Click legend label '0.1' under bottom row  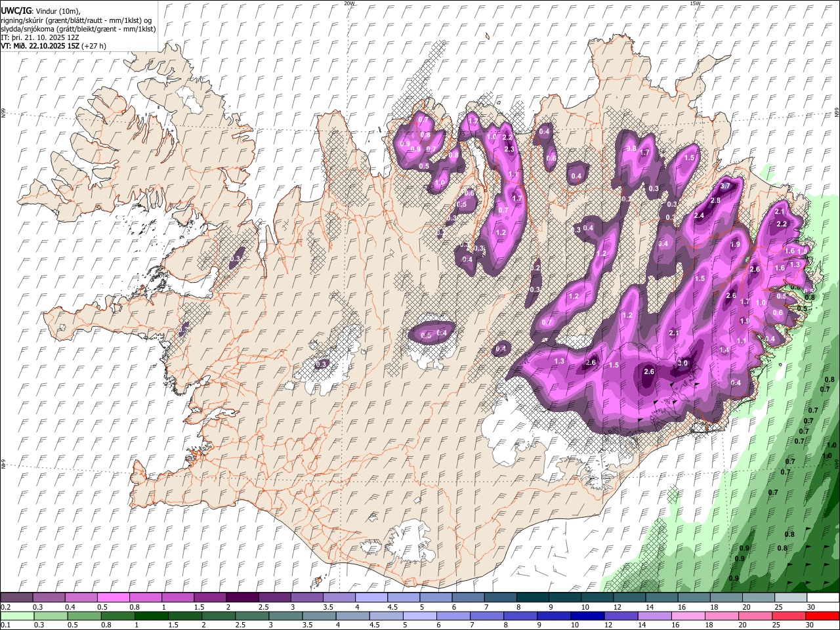coord(6,625)
